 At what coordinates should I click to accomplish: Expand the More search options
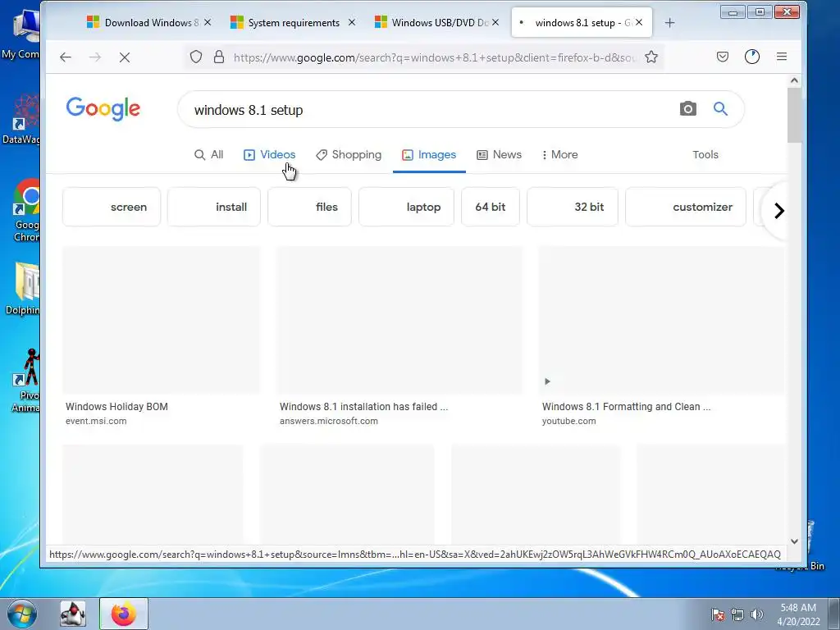click(x=559, y=154)
